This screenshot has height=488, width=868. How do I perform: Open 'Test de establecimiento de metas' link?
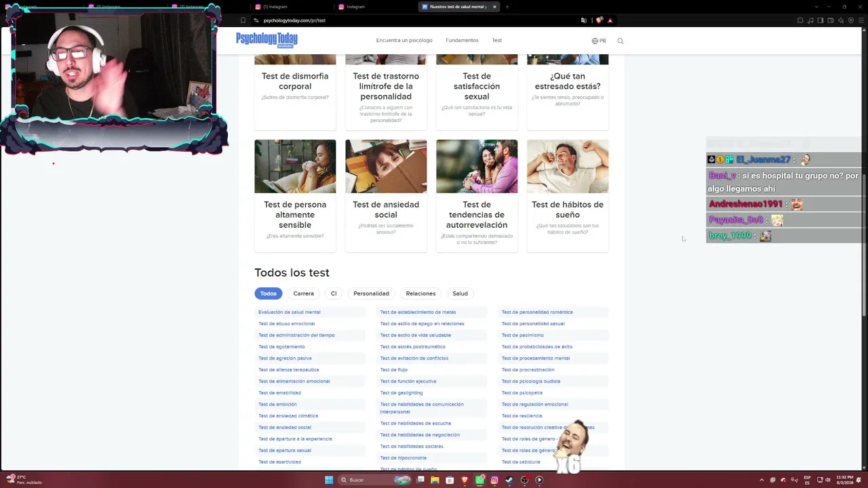[x=418, y=312]
